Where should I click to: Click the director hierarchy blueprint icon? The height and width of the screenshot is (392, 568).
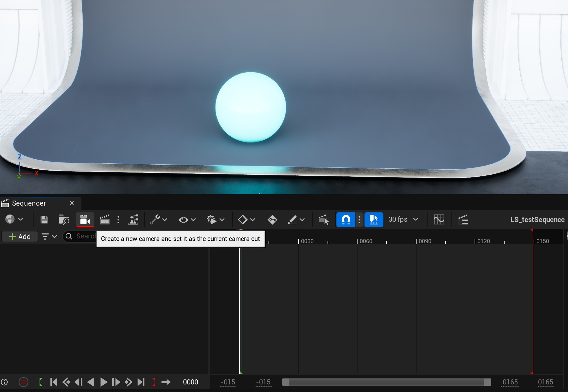(133, 219)
